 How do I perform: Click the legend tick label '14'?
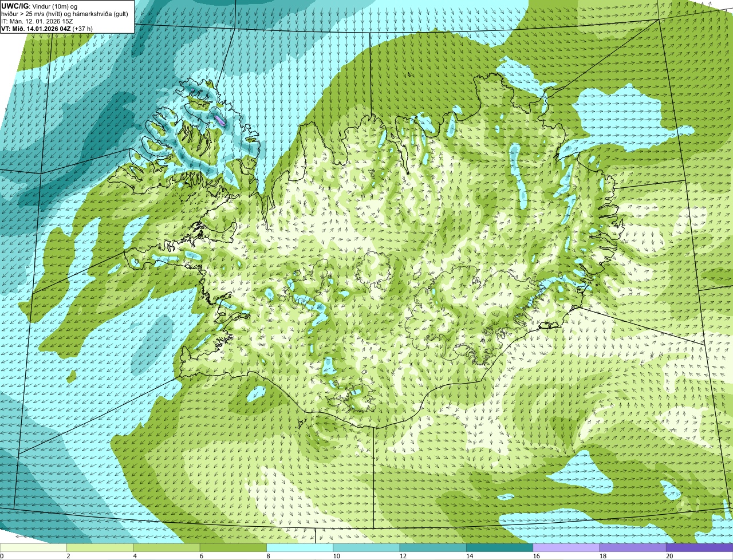(x=468, y=556)
